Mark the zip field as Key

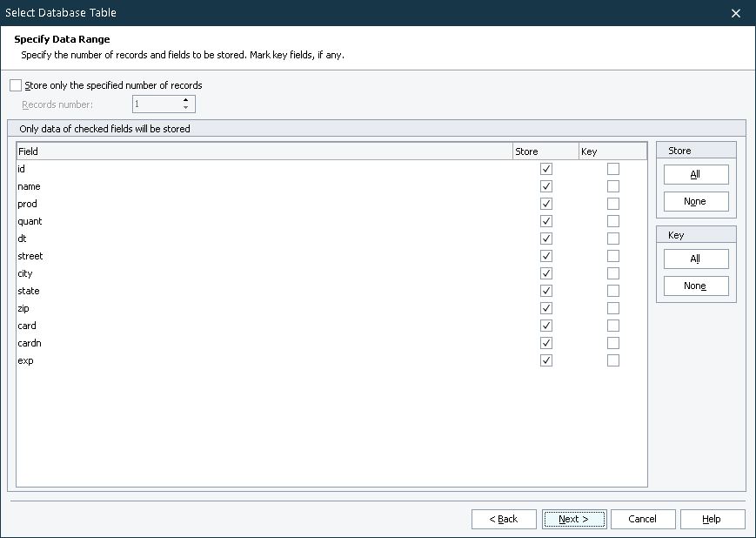click(613, 308)
